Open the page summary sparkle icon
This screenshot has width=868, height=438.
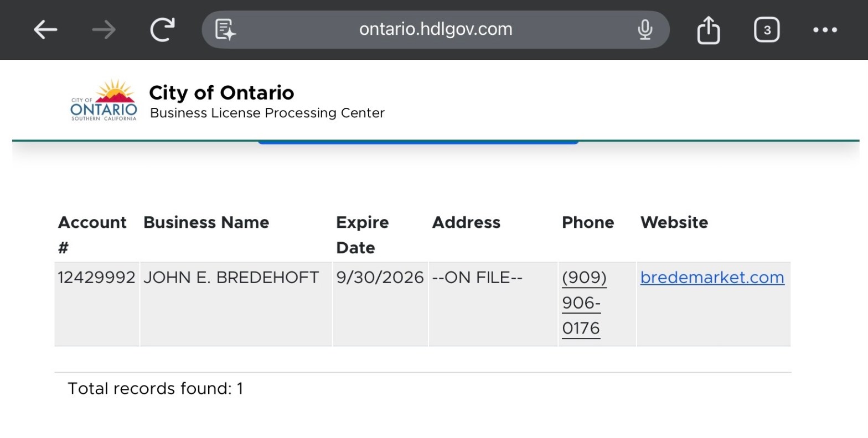pos(226,30)
